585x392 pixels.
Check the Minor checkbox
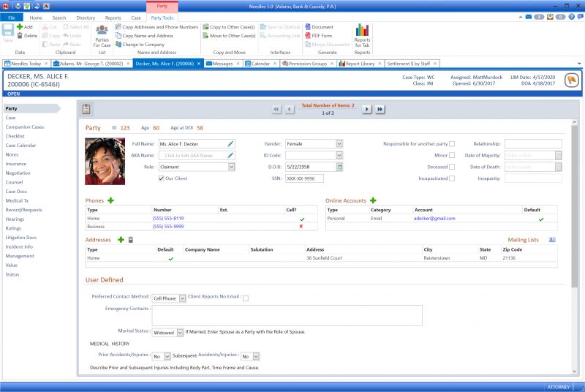point(452,156)
